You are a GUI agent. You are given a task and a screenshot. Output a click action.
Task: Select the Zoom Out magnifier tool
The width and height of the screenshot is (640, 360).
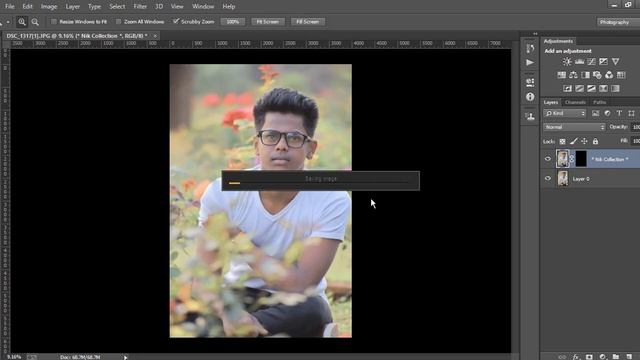point(35,22)
